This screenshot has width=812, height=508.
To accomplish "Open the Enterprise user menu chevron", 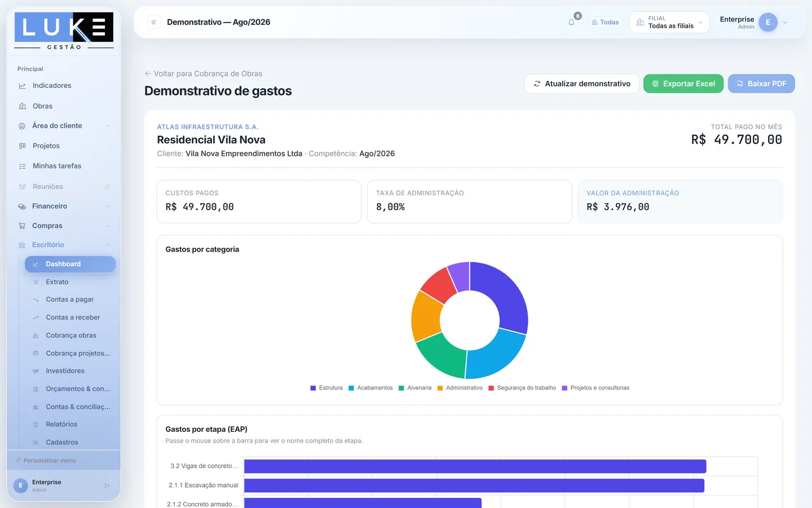I will coord(785,23).
